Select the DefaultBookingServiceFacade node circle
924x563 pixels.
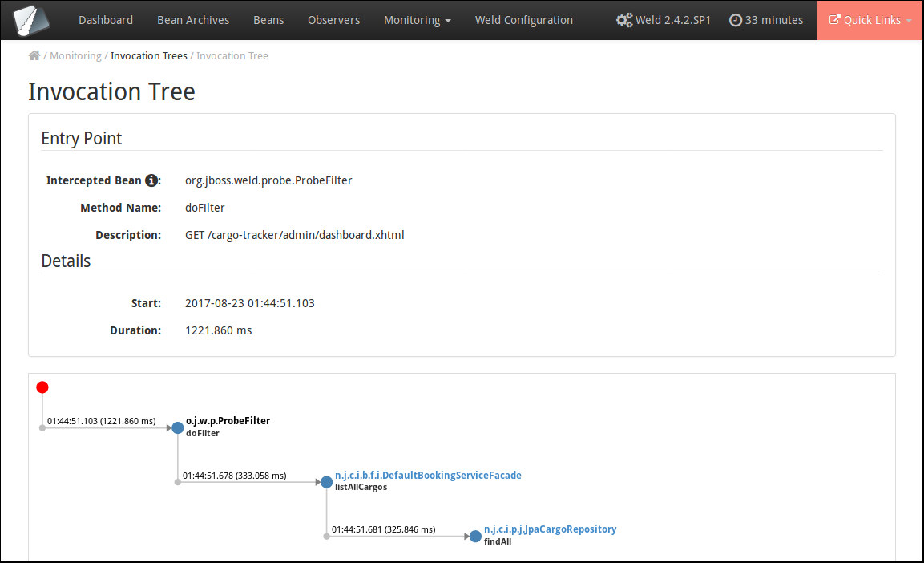coord(326,482)
